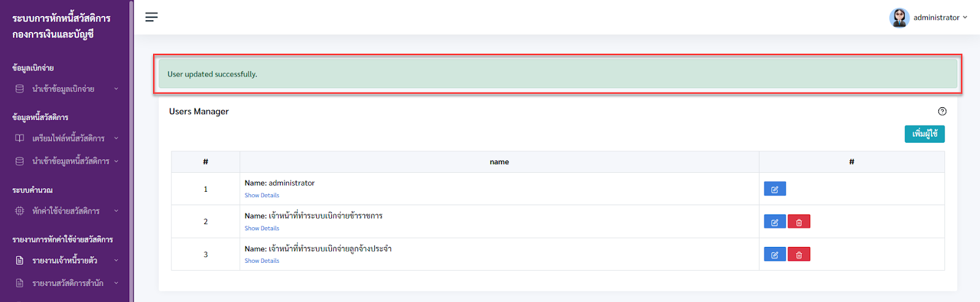Expand chevron beside นำเข้าข้อมูลเบิกจ่าย
This screenshot has width=980, height=302.
[x=116, y=89]
